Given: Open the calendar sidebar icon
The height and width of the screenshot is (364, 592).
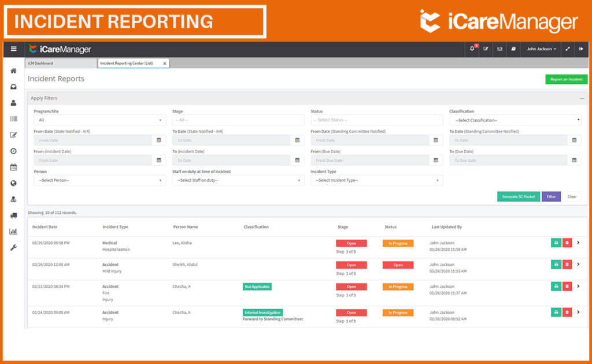Looking at the screenshot, I should tap(14, 167).
